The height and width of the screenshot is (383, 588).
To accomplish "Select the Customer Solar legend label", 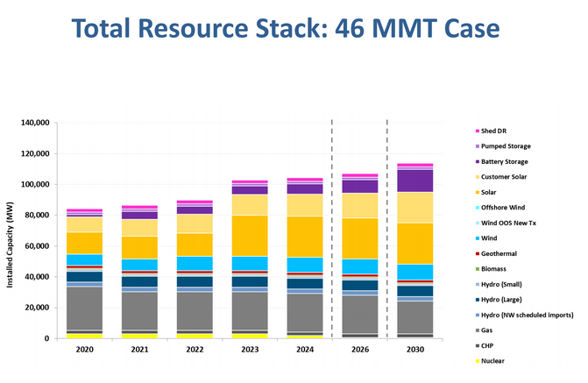I will pyautogui.click(x=511, y=177).
